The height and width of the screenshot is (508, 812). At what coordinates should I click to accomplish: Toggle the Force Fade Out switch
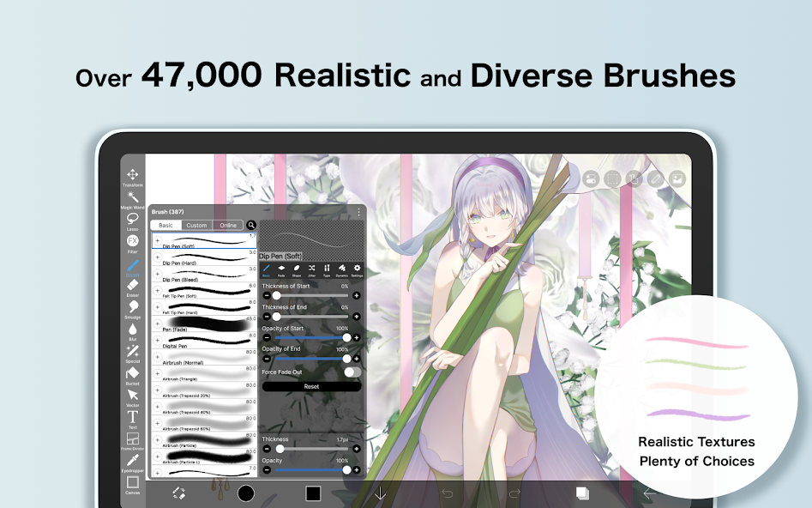click(x=352, y=372)
